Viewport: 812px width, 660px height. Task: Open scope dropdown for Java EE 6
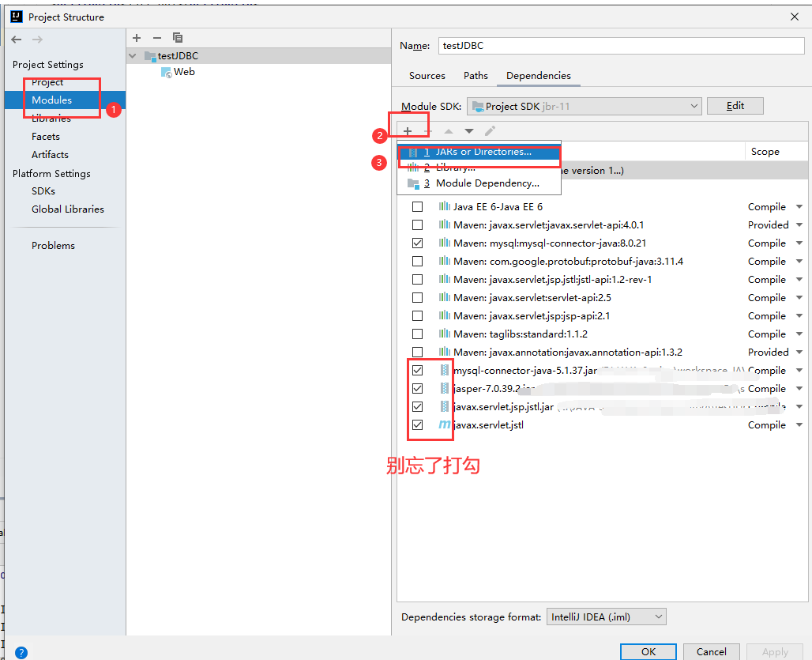click(799, 207)
